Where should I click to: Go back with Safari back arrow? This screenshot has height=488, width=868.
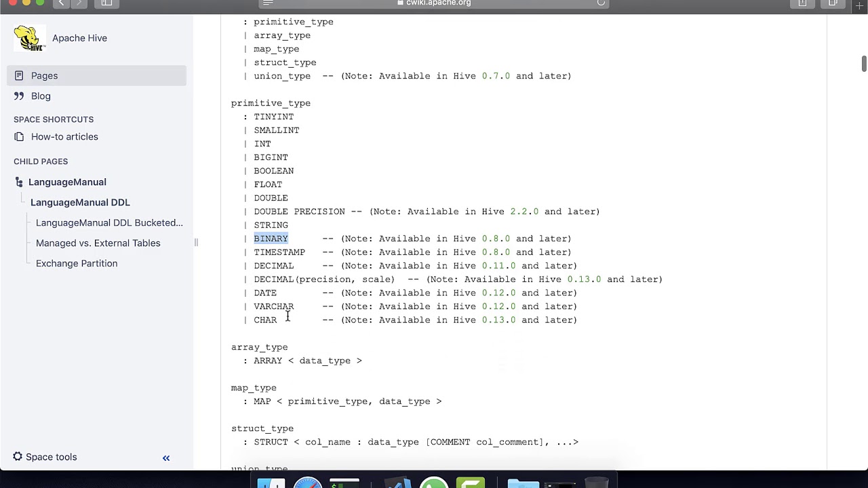[x=62, y=3]
